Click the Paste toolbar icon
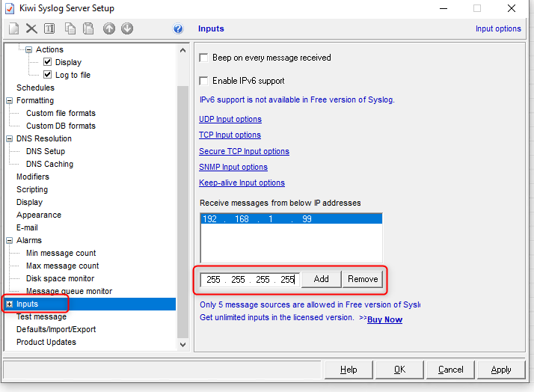Image resolution: width=534 pixels, height=392 pixels. coord(88,29)
